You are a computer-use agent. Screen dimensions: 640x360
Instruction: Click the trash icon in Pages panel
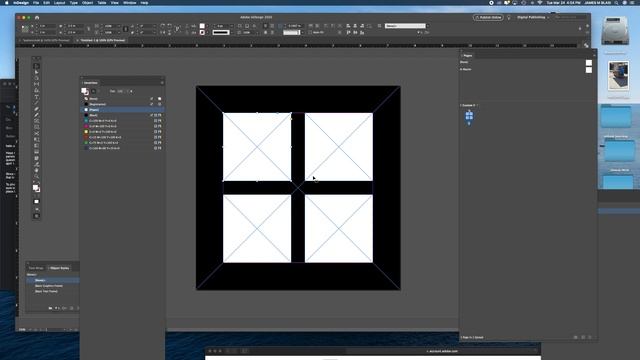(x=590, y=337)
